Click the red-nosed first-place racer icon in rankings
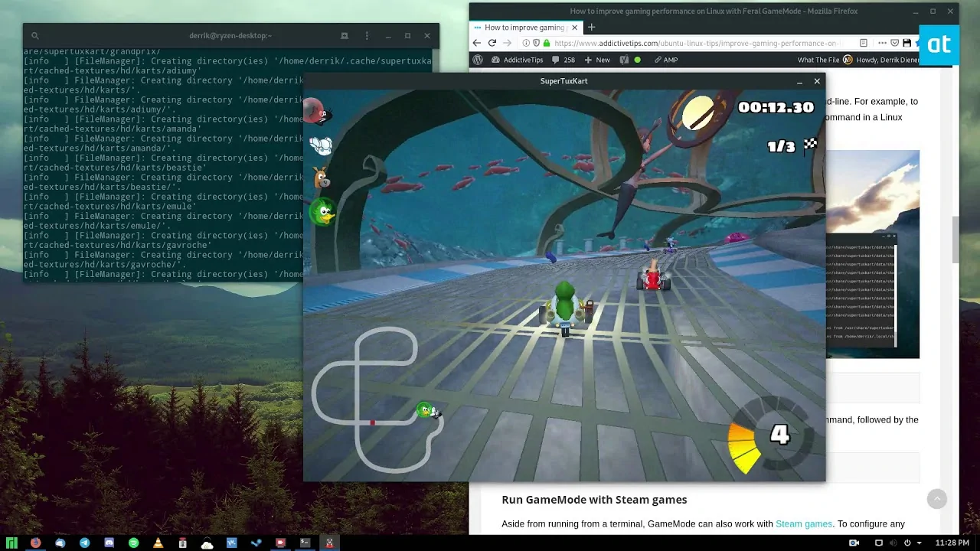 coord(316,112)
